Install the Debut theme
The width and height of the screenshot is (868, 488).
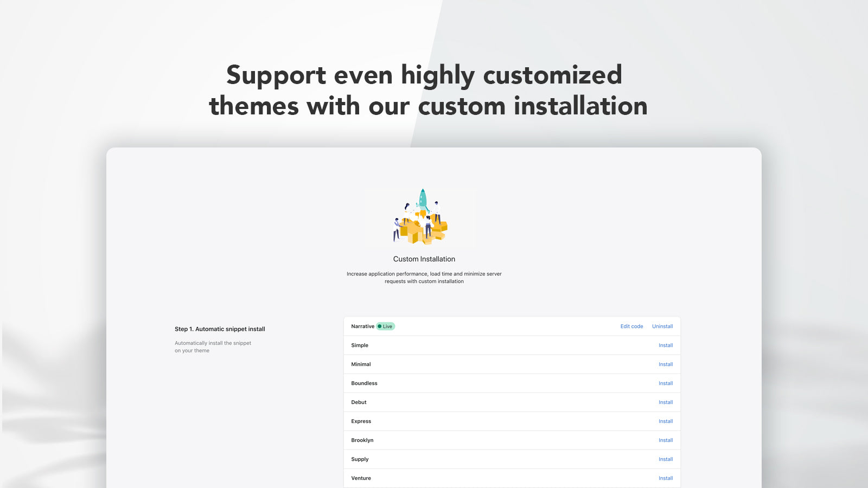(x=666, y=402)
